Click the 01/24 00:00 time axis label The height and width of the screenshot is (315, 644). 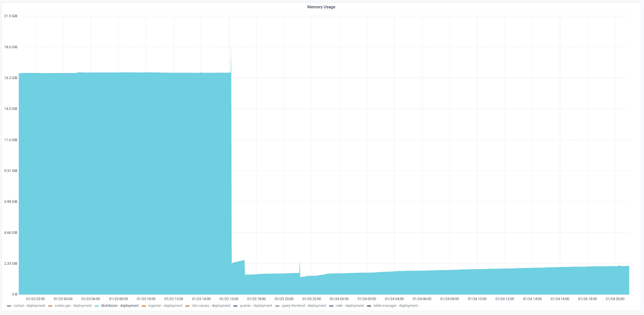tap(339, 299)
